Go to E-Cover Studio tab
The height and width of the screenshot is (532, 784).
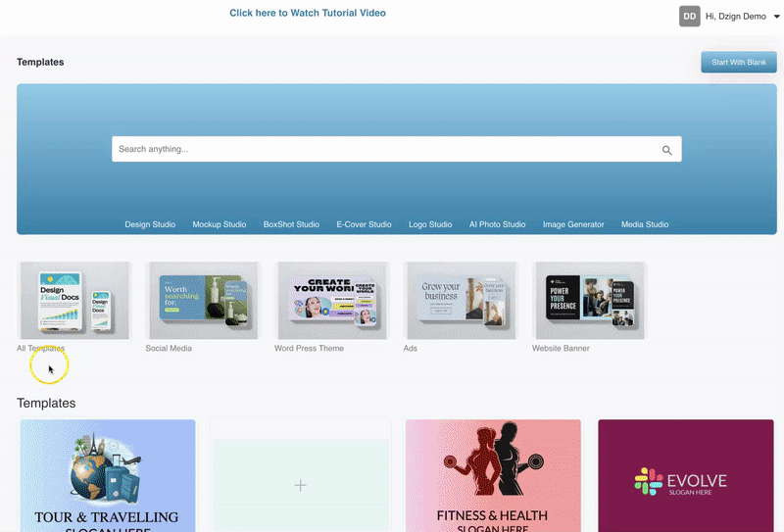point(364,224)
